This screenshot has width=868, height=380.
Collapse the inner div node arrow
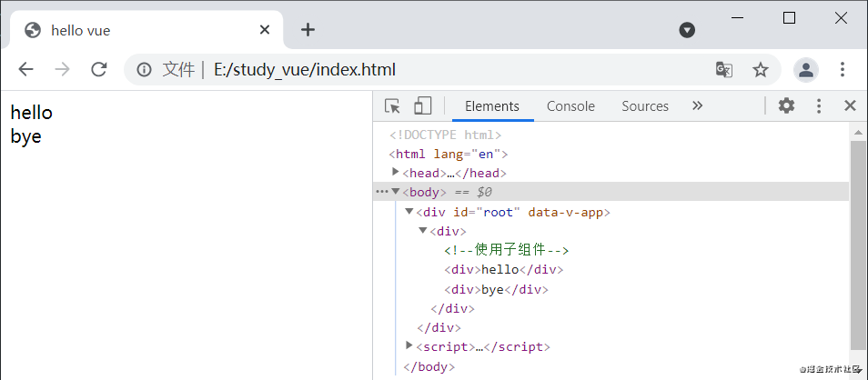(x=423, y=230)
